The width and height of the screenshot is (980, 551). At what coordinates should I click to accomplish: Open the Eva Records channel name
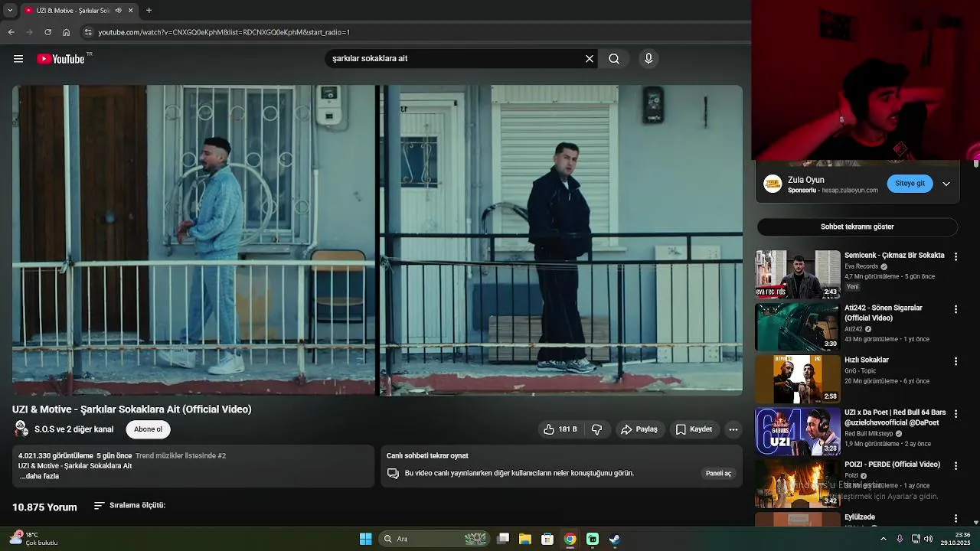click(x=861, y=267)
